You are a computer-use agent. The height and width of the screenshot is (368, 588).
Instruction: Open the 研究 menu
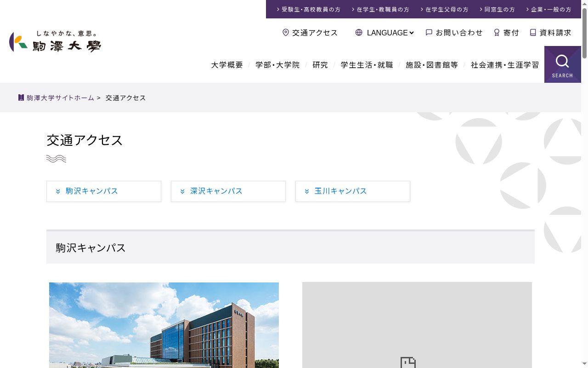pos(320,65)
